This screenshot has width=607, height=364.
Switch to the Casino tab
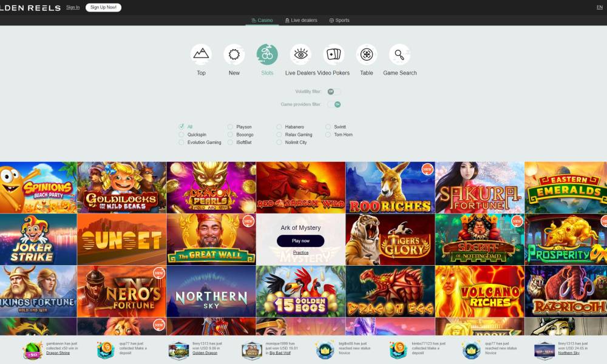point(262,20)
